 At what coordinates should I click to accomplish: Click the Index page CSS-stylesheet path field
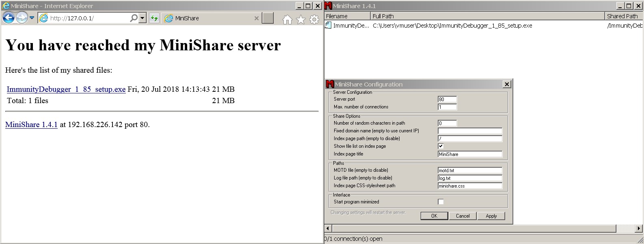click(x=470, y=186)
